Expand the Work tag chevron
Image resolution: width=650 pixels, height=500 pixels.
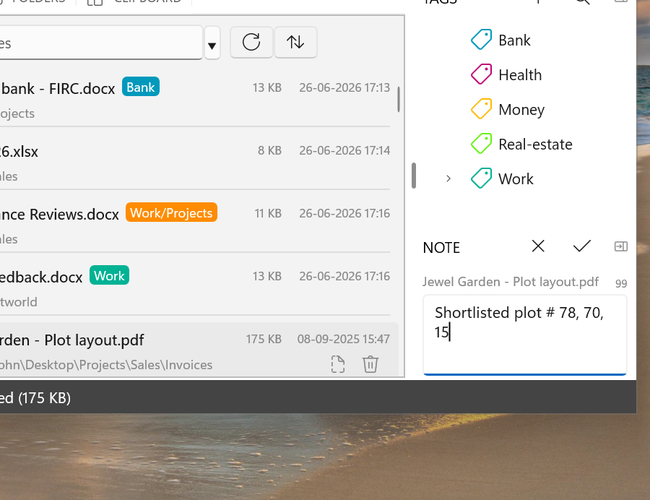pos(448,179)
